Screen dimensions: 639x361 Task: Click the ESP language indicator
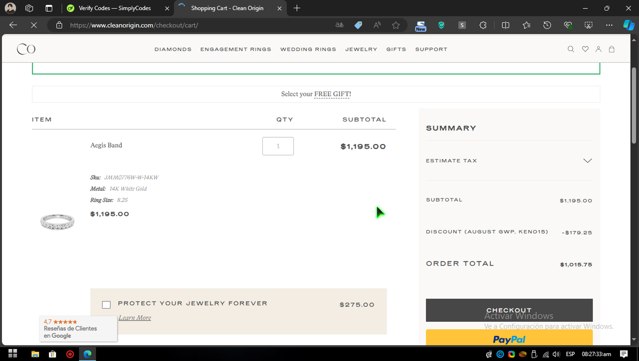click(x=570, y=354)
